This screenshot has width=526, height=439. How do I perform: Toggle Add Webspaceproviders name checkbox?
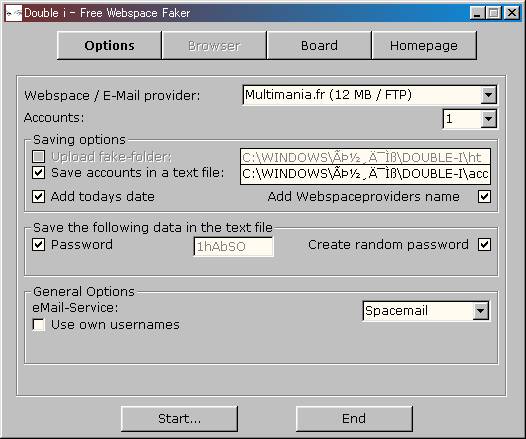(x=484, y=197)
